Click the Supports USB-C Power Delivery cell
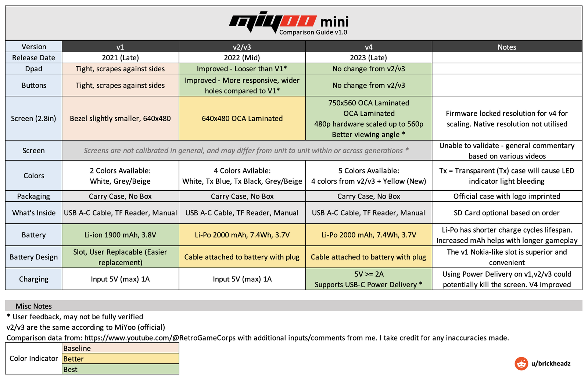Screen dimensions: 588x381 point(369,279)
